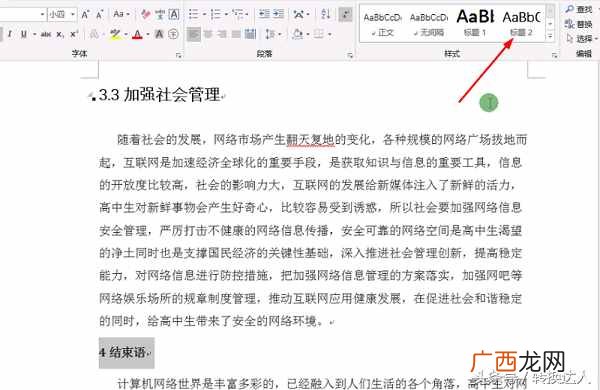Screen dimensions: 600x390
Task: Apply the Text Effects glowing A icon
Action: pyautogui.click(x=94, y=34)
